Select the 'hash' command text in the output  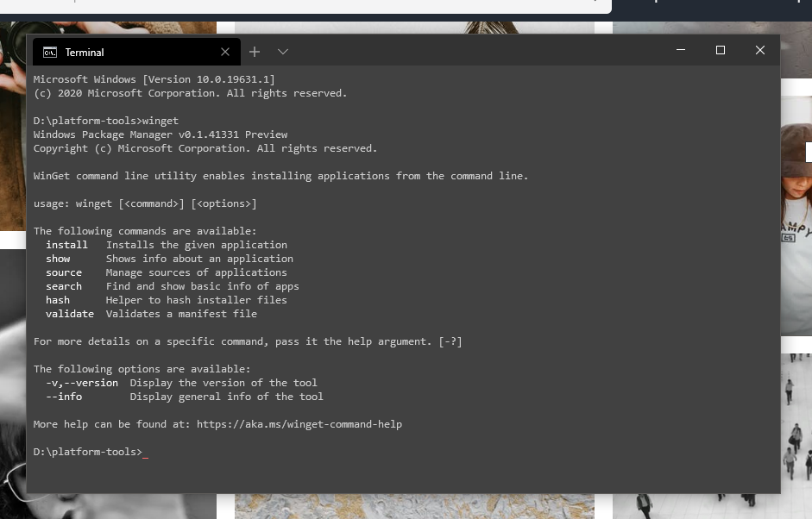[58, 299]
